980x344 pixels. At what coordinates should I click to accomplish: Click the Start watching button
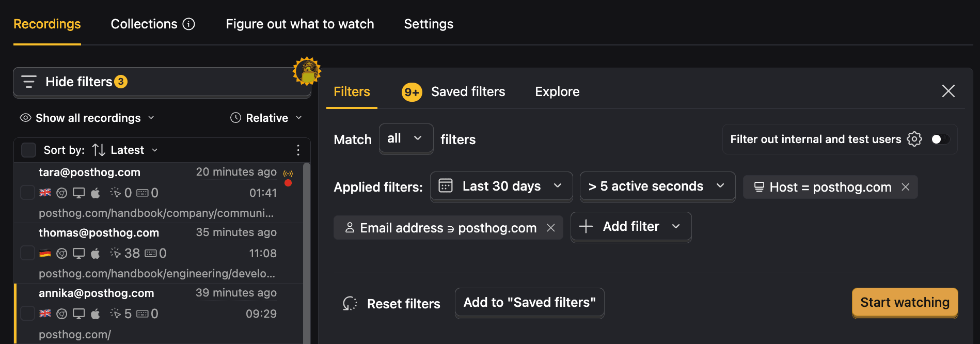905,303
